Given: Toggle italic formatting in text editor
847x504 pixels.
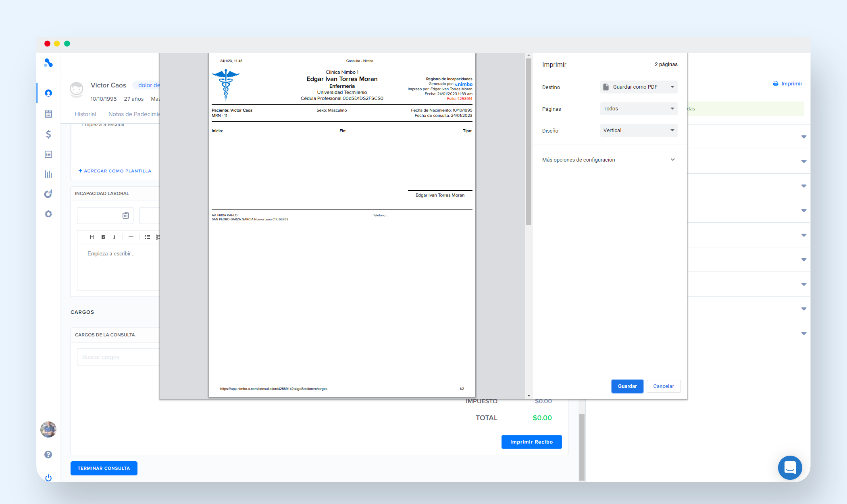Looking at the screenshot, I should 114,237.
